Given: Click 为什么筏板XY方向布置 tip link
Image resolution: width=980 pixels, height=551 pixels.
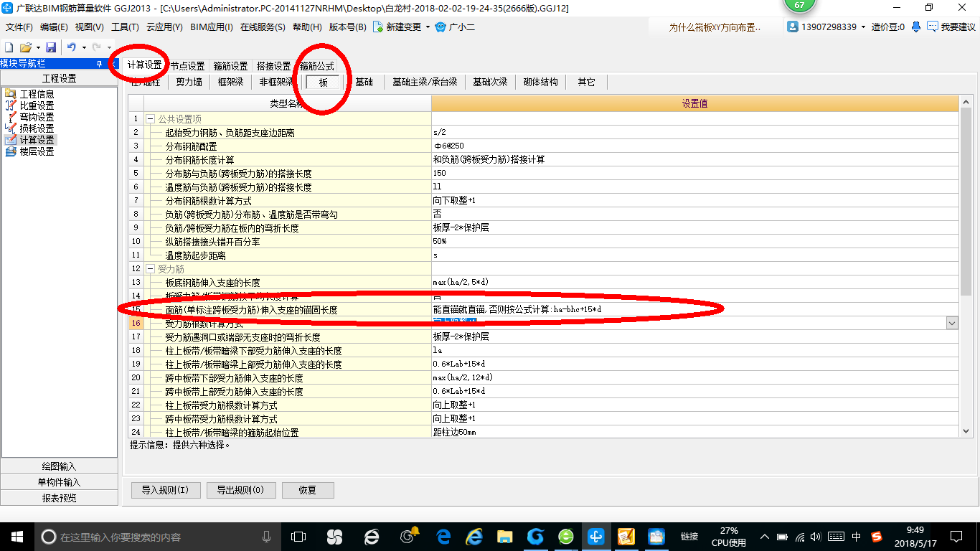Looking at the screenshot, I should [x=714, y=27].
